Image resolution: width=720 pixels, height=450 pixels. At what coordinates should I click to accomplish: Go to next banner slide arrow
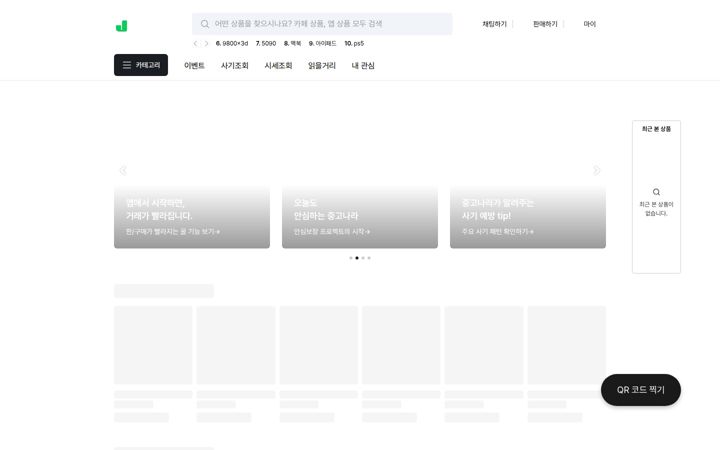pyautogui.click(x=596, y=170)
